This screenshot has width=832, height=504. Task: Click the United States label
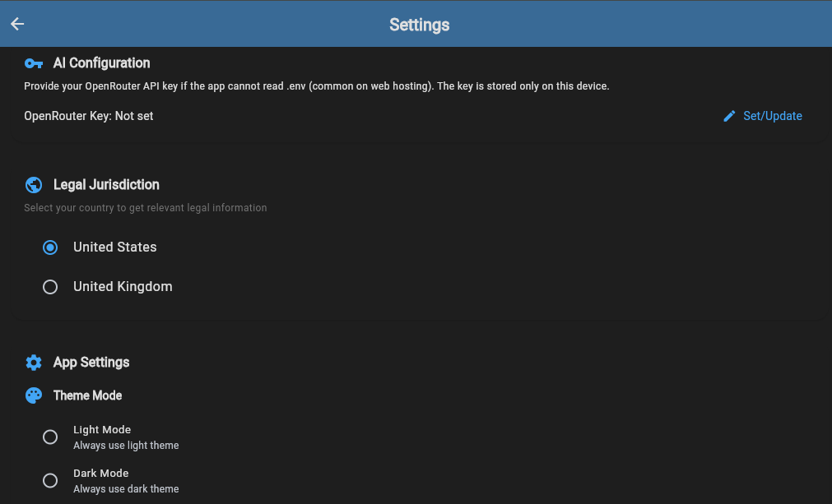[114, 247]
